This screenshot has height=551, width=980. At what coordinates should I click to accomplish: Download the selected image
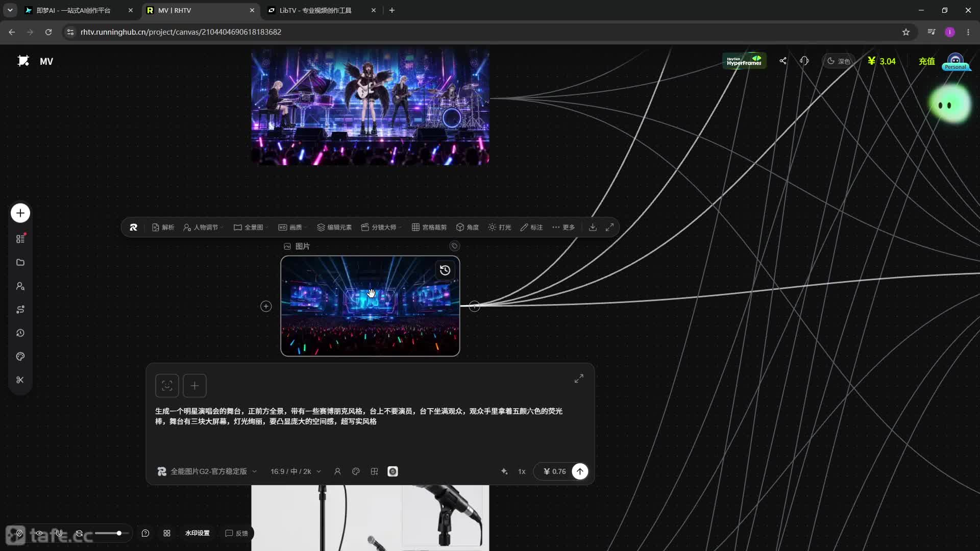593,228
